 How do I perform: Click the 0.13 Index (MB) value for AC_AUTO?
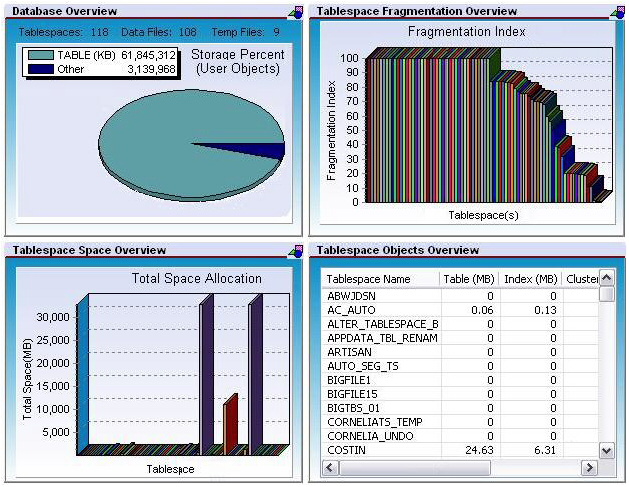pos(545,310)
